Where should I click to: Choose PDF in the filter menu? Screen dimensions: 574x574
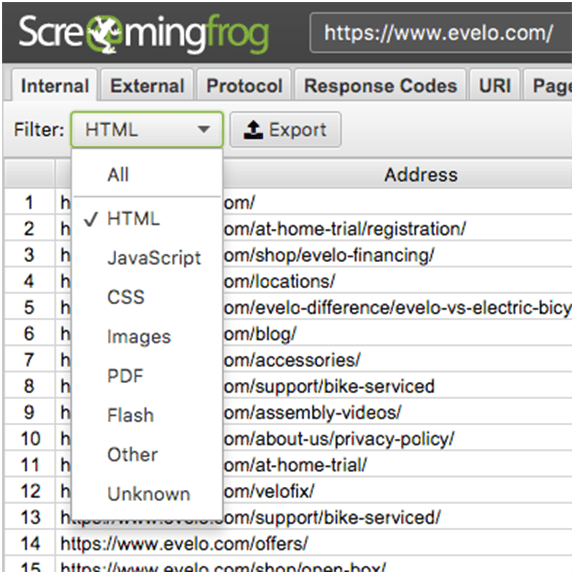pyautogui.click(x=125, y=376)
